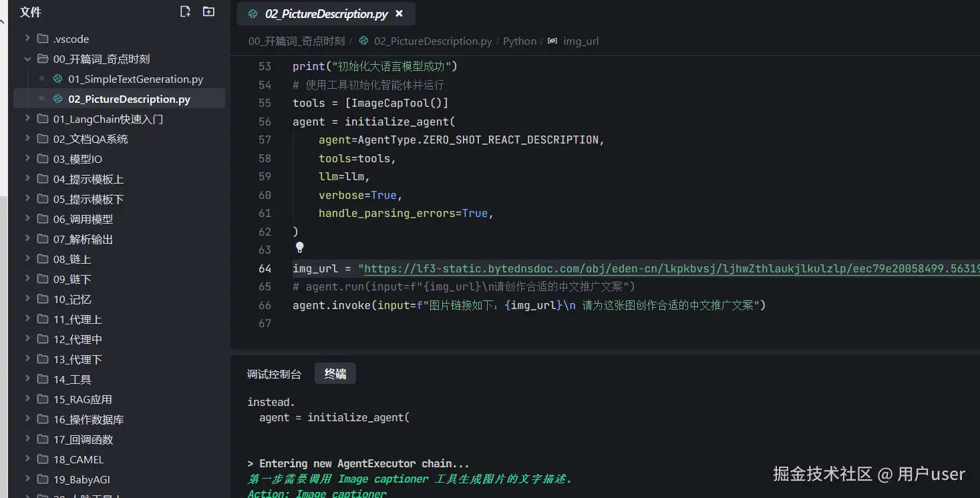
Task: Click the Python icon on 01_SimpleTextGeneration.py
Action: (57, 79)
